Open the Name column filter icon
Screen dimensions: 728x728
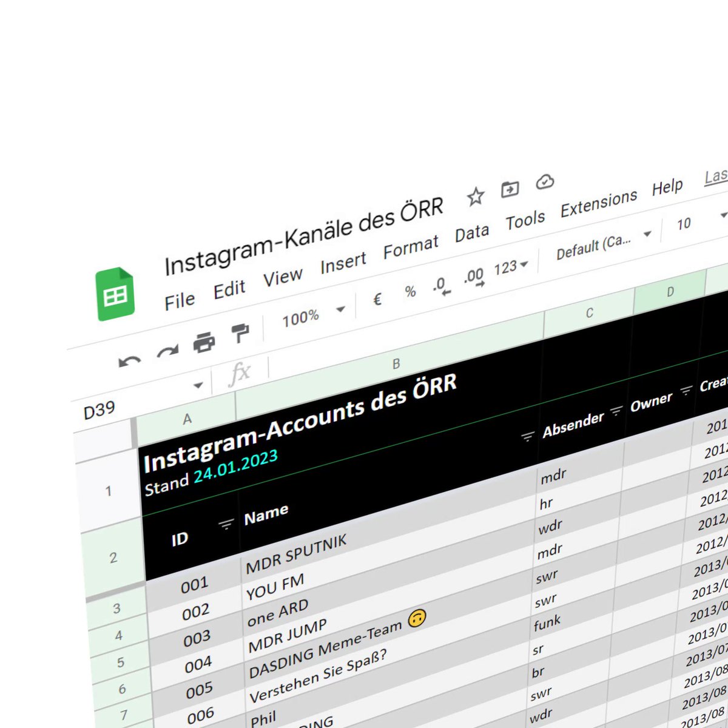[528, 436]
